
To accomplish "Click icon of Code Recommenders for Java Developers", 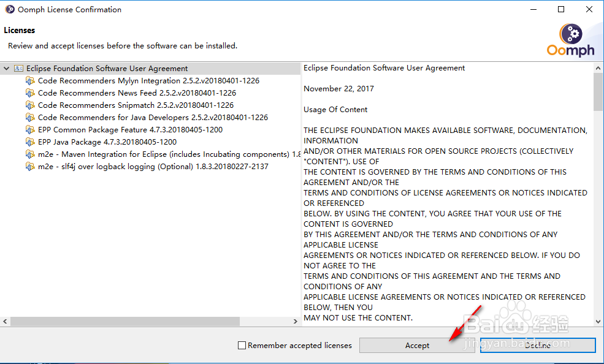I will [30, 118].
